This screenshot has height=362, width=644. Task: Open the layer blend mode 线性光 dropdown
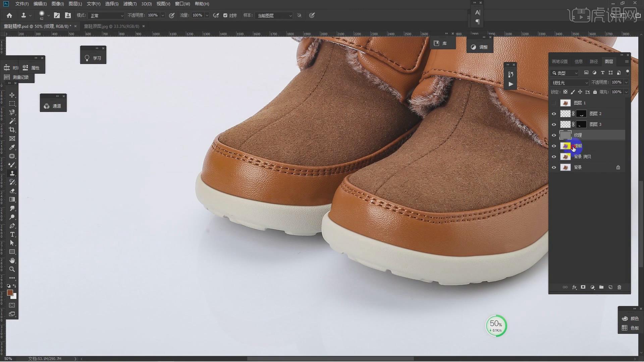tap(570, 82)
